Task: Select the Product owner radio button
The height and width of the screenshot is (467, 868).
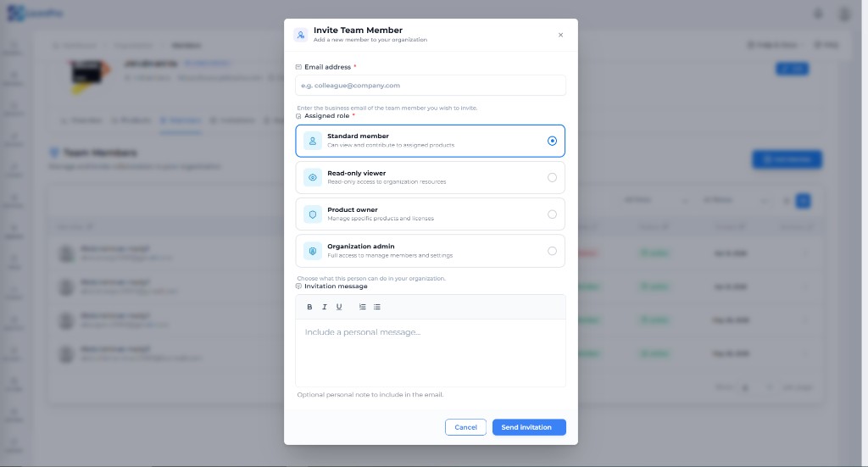Action: point(552,214)
